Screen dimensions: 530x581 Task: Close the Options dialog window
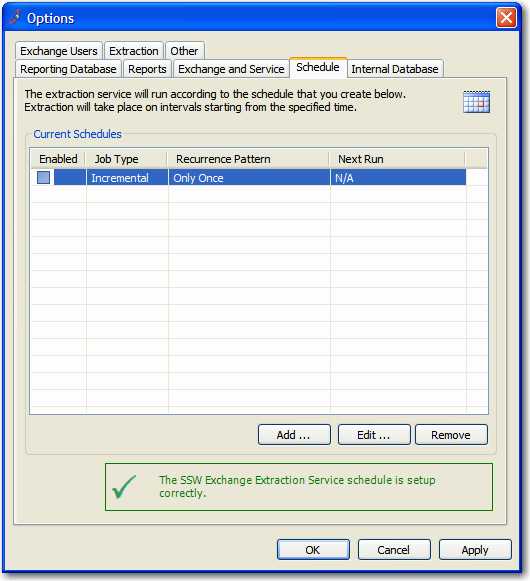point(506,17)
